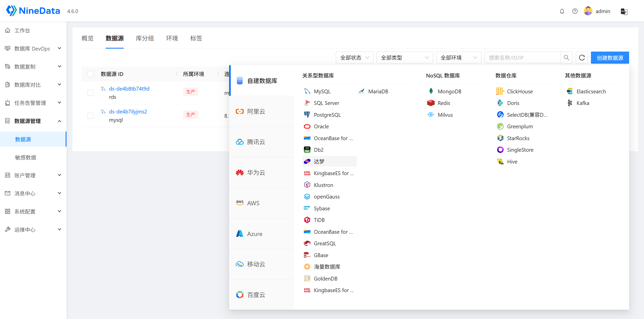644x319 pixels.
Task: Refresh the data source list
Action: (582, 58)
